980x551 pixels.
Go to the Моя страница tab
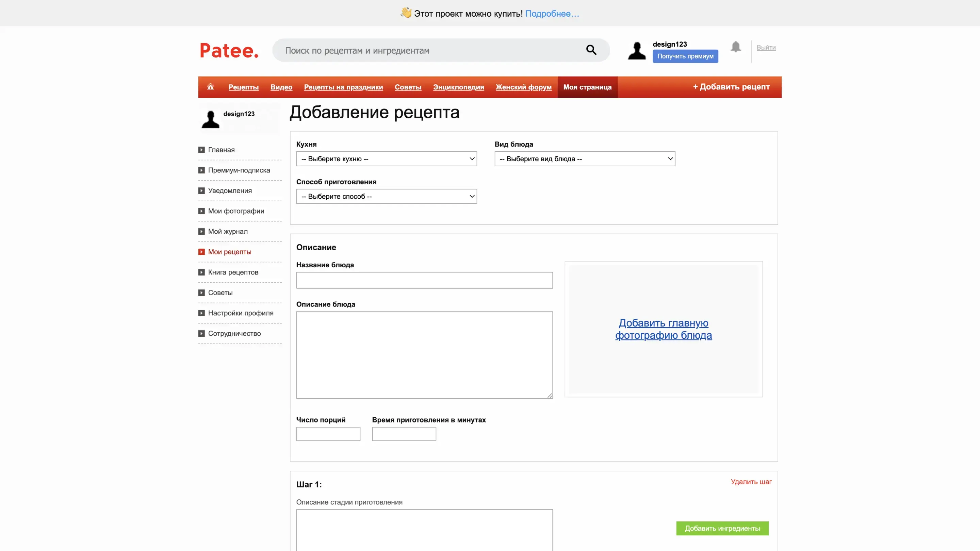point(587,87)
